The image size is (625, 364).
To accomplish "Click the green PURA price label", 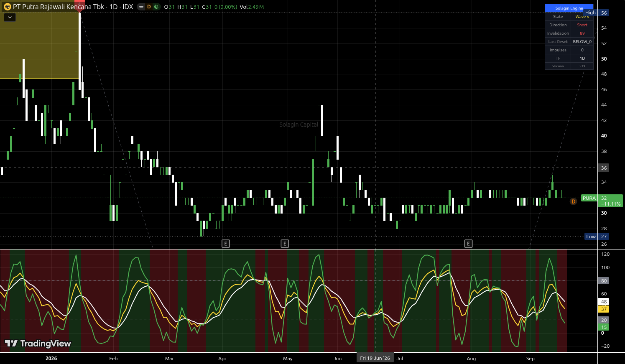I will pyautogui.click(x=589, y=198).
